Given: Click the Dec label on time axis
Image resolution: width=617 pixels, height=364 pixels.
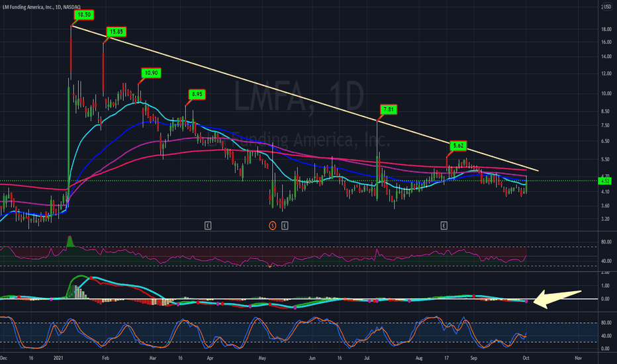Looking at the screenshot, I should point(3,358).
